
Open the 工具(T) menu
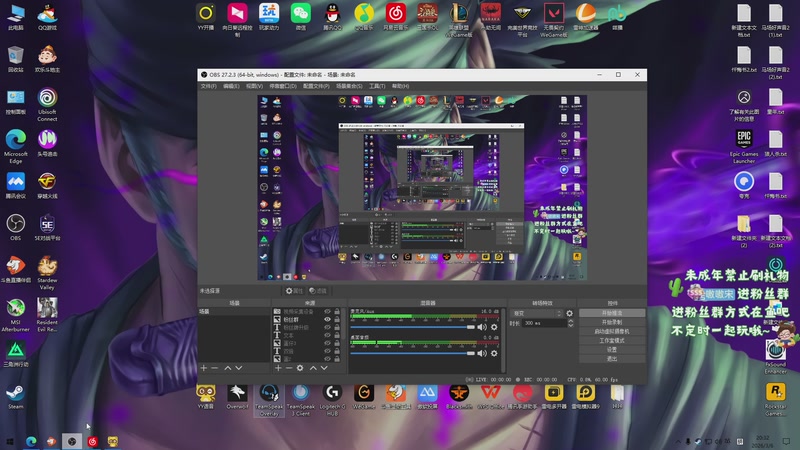[377, 86]
